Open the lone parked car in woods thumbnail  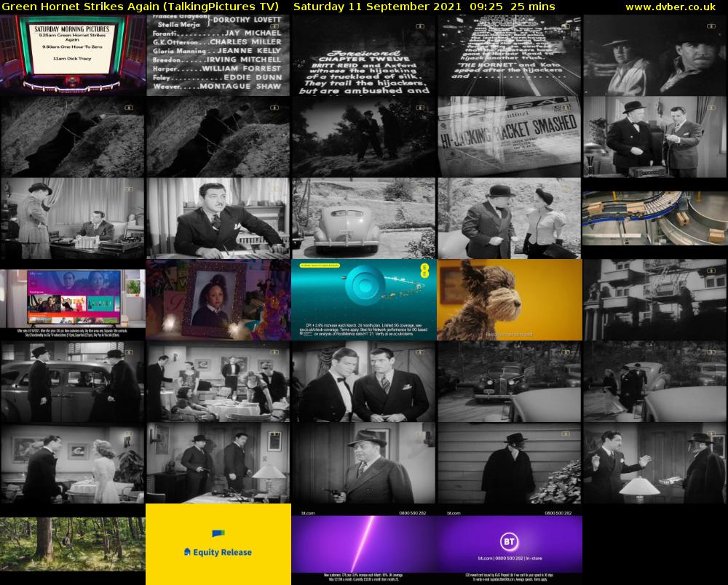click(x=510, y=381)
